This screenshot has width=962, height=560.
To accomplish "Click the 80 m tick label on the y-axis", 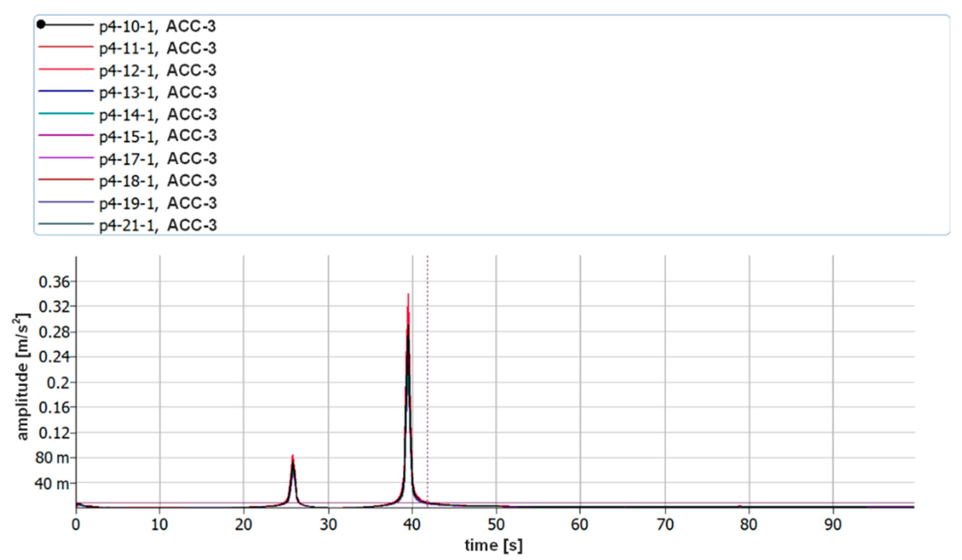I will [x=52, y=457].
